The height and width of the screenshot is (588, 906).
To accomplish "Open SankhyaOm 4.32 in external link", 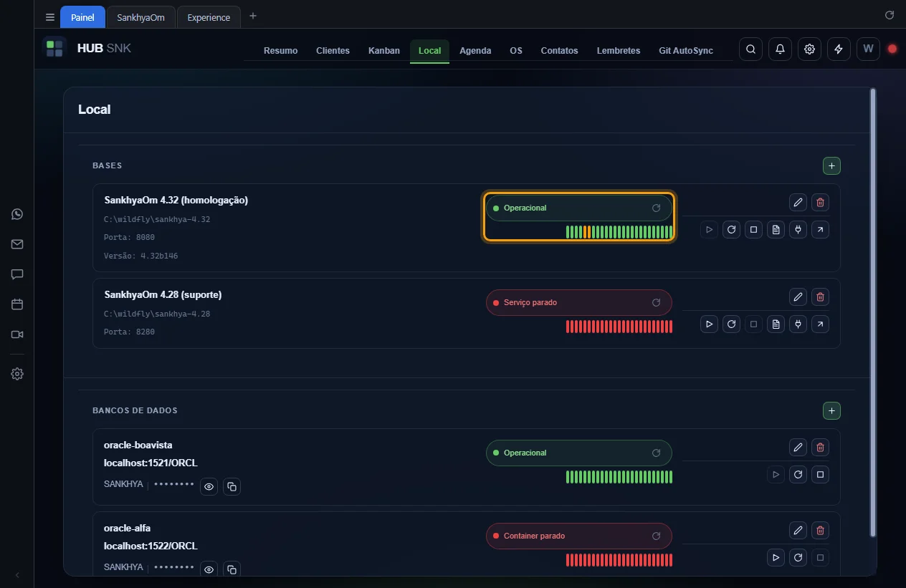I will click(821, 230).
